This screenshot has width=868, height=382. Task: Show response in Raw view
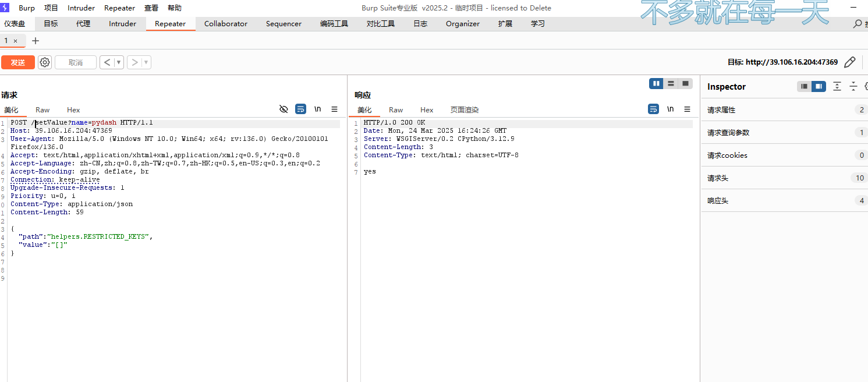click(396, 109)
